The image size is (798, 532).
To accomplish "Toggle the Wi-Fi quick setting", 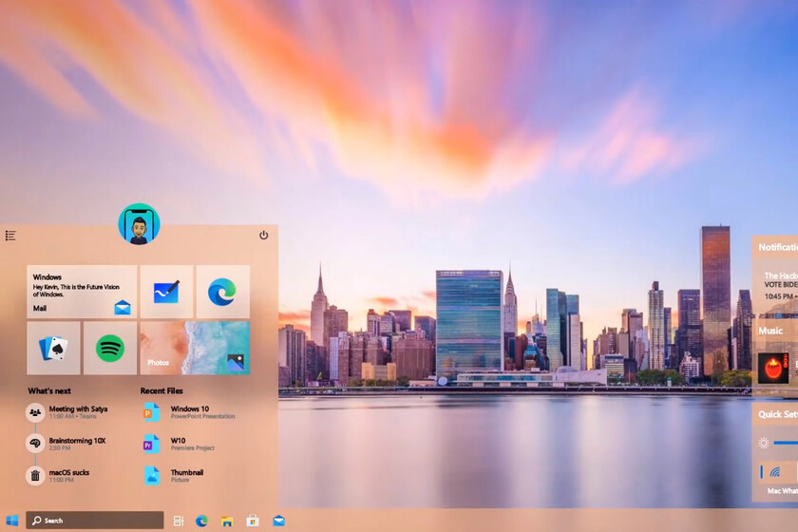I will pyautogui.click(x=775, y=472).
